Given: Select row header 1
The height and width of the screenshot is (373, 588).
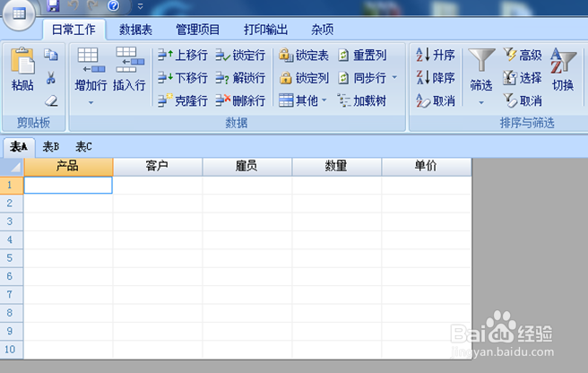Looking at the screenshot, I should pos(12,185).
